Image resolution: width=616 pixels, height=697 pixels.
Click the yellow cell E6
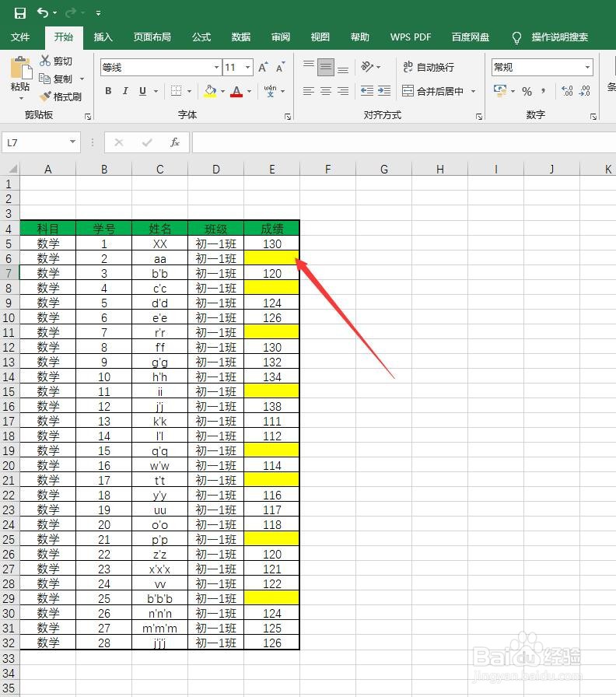point(272,258)
